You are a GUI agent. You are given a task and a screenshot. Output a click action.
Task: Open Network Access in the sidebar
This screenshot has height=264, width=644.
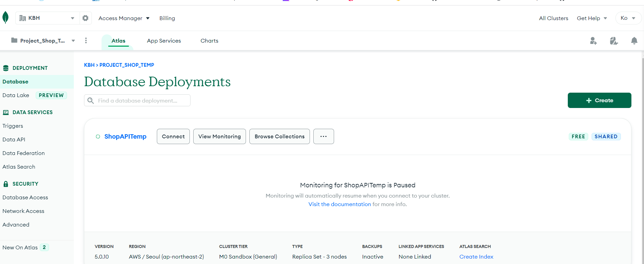23,211
